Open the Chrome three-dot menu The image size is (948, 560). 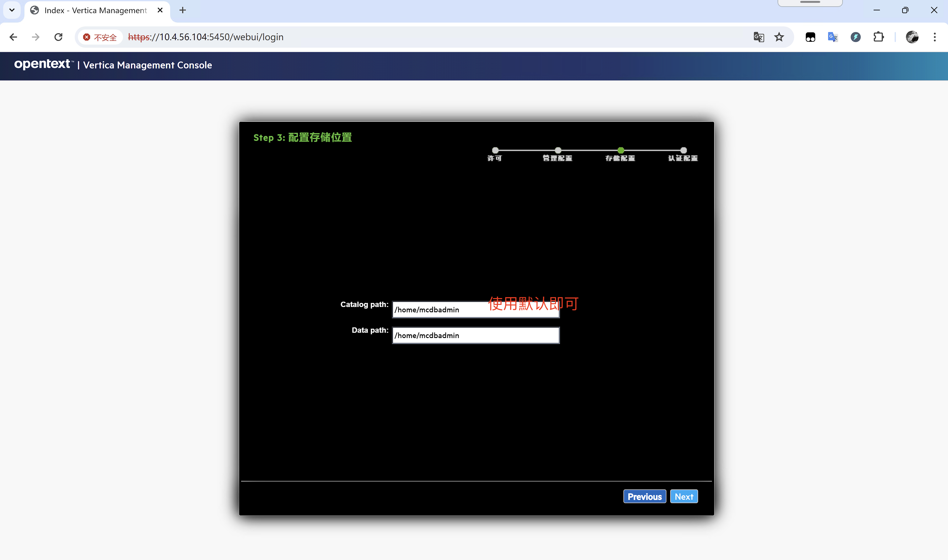935,37
